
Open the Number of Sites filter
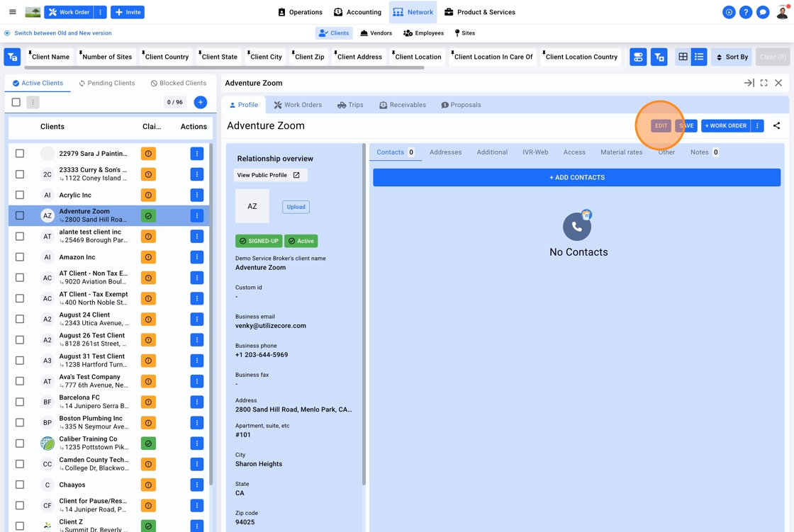pos(107,57)
